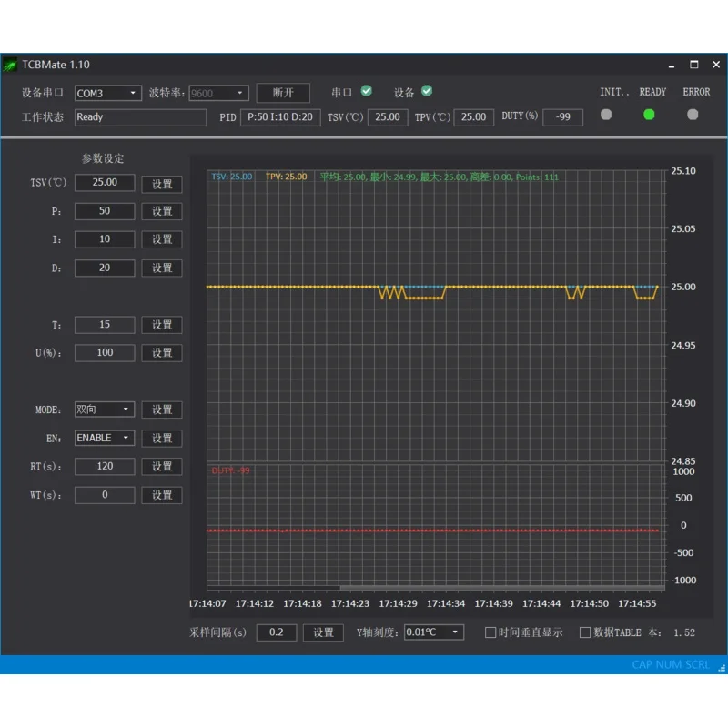This screenshot has width=728, height=728.
Task: Click the green serial port status checkmark
Action: (366, 91)
